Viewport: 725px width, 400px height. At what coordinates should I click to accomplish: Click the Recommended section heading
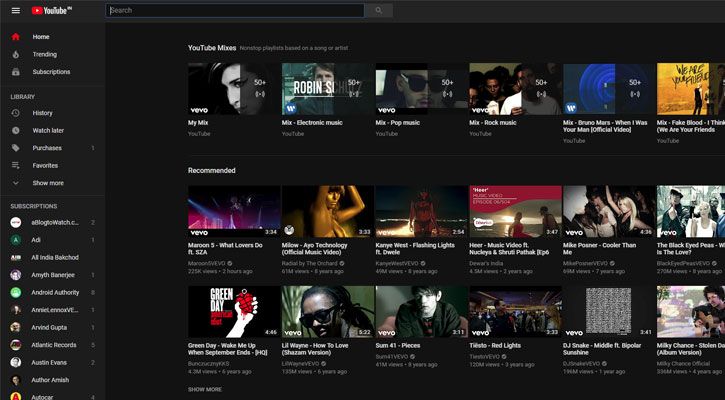tap(212, 170)
